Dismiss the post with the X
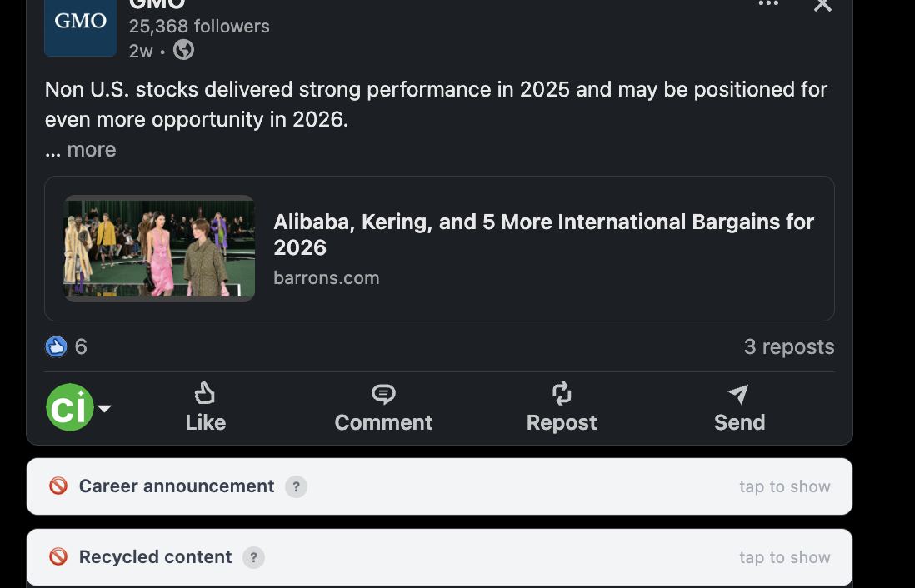915x588 pixels. click(822, 7)
